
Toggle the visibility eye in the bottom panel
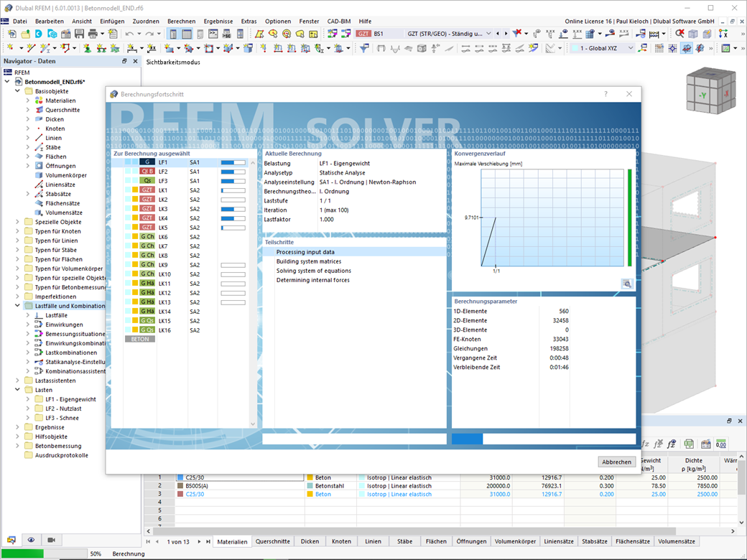[30, 540]
